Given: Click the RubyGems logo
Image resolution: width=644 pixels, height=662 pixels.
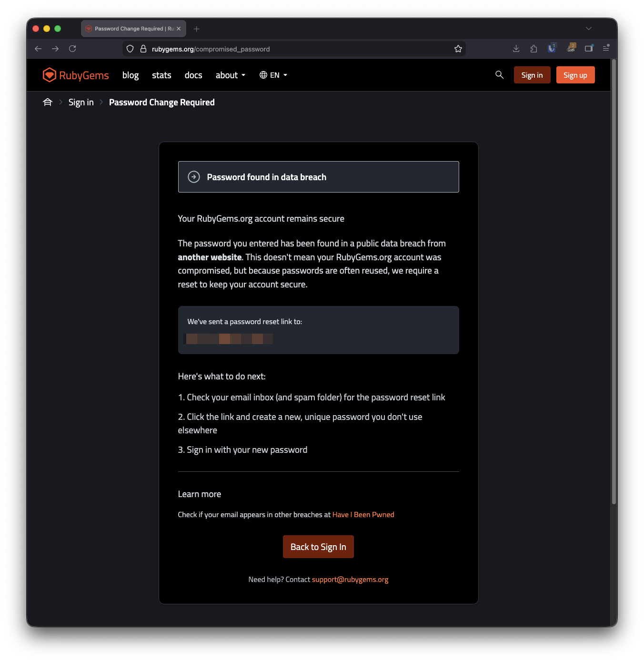Looking at the screenshot, I should tap(76, 75).
